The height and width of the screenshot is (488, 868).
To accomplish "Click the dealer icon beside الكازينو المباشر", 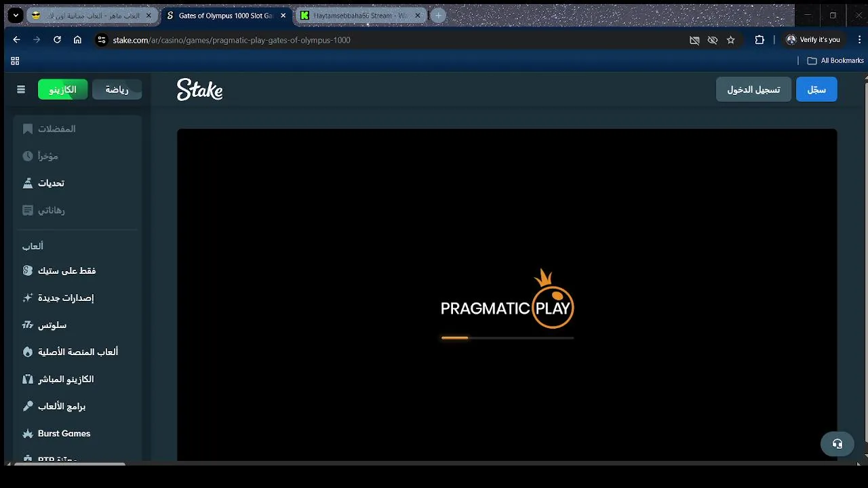I will pyautogui.click(x=28, y=379).
